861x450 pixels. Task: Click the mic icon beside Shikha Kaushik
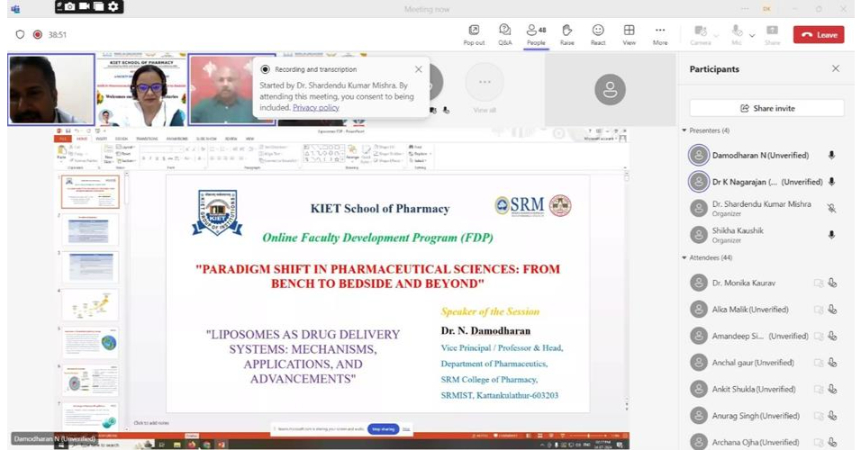pyautogui.click(x=832, y=235)
